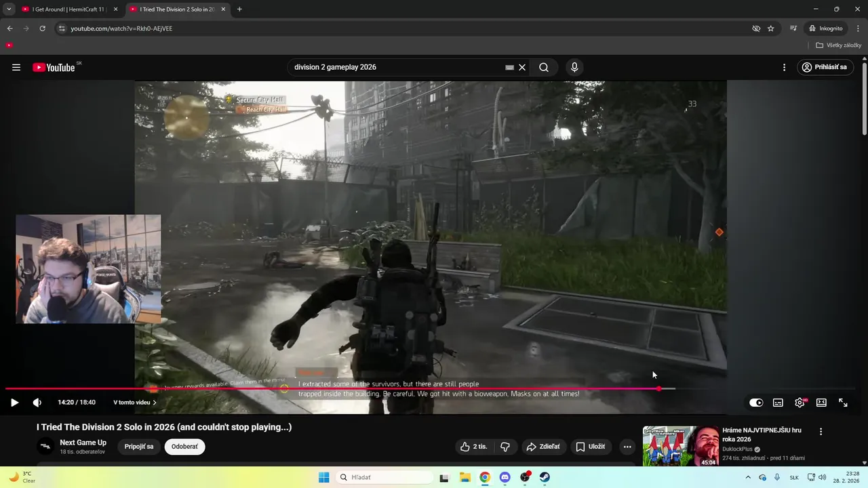This screenshot has height=488, width=868.
Task: Click the address bar URL
Action: [x=122, y=28]
